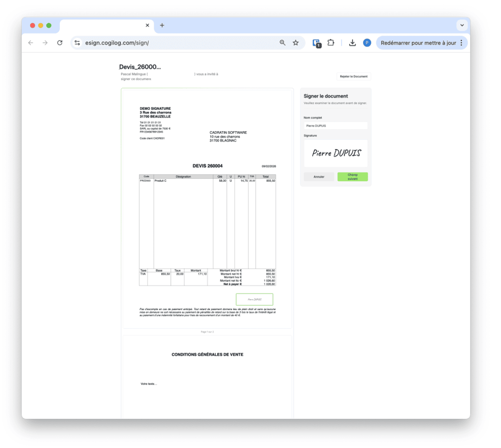Click the signature field on the quote
This screenshot has width=501, height=448.
pyautogui.click(x=254, y=299)
